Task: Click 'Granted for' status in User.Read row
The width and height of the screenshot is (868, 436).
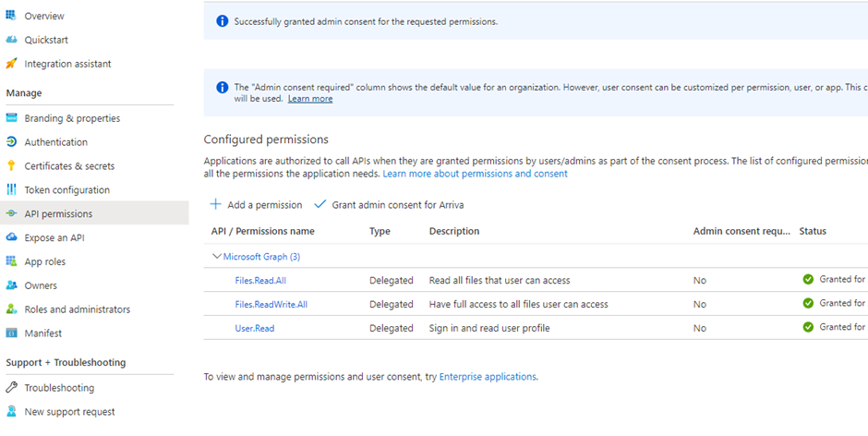Action: 842,327
